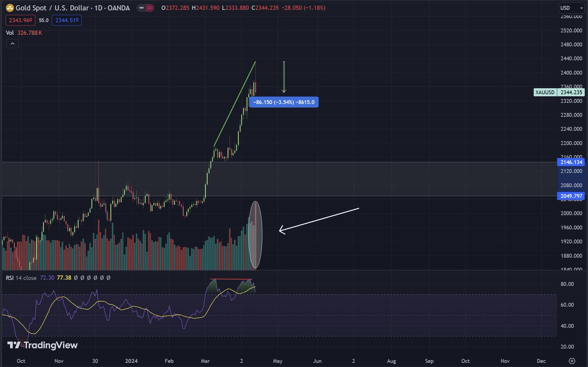This screenshot has width=588, height=367.
Task: Click the market status minus icon
Action: pyautogui.click(x=142, y=8)
